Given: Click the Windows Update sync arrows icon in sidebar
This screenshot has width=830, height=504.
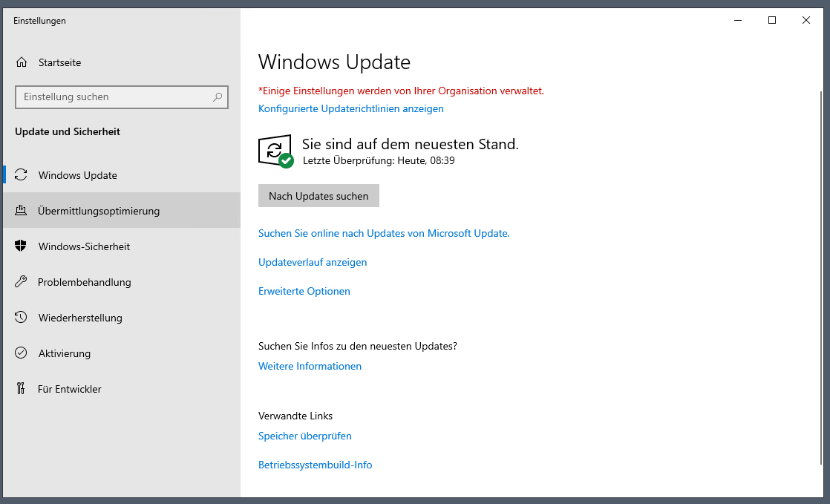Looking at the screenshot, I should 21,174.
